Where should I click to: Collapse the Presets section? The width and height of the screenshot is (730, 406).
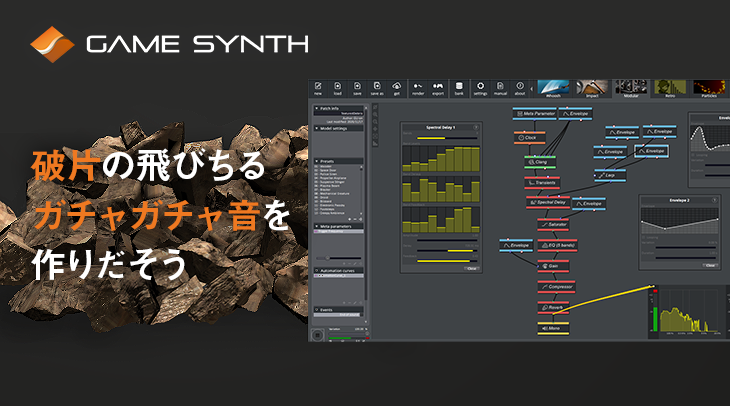tap(317, 161)
